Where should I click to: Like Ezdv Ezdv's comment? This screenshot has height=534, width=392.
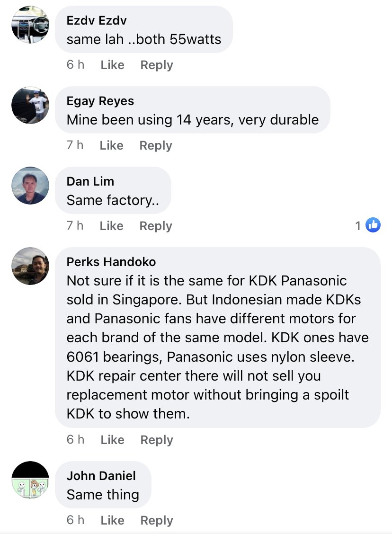(x=112, y=65)
